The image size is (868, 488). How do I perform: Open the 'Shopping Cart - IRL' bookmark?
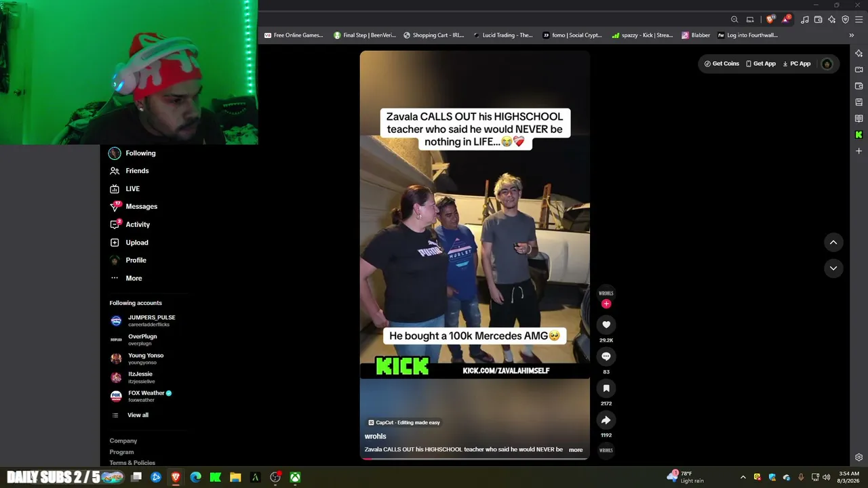click(434, 35)
